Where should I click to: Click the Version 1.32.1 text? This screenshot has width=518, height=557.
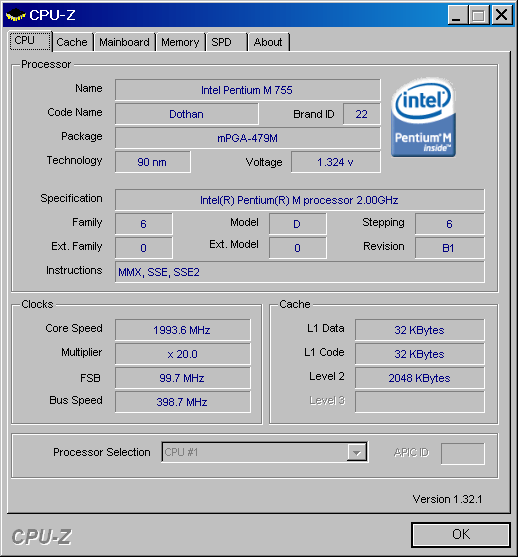[x=447, y=499]
